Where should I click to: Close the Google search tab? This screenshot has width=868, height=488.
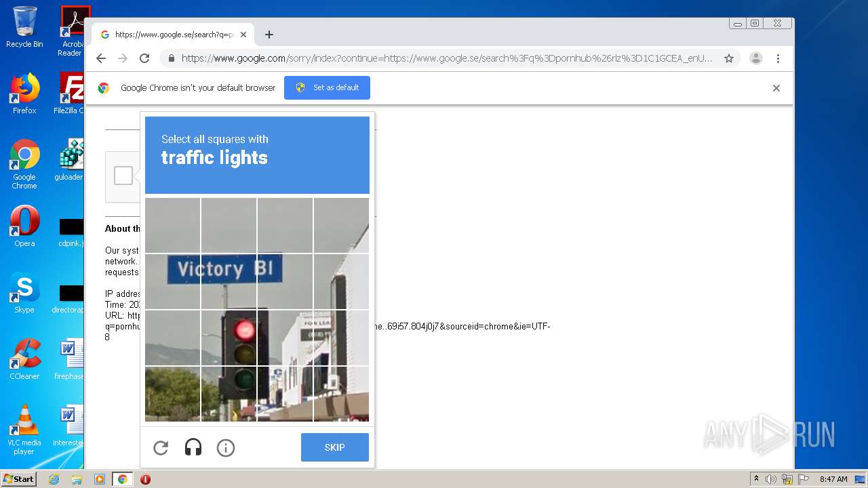[243, 35]
